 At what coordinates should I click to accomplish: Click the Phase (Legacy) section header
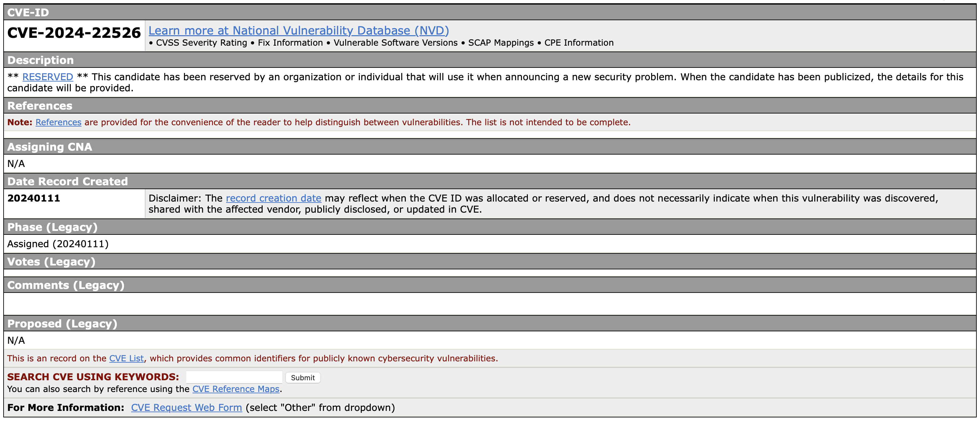click(52, 227)
